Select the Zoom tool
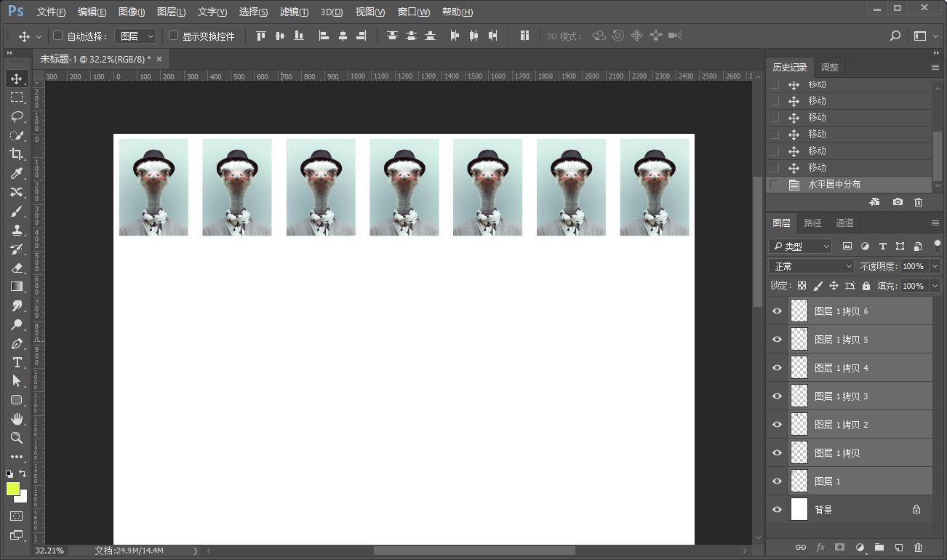Viewport: 947px width, 560px height. 17,438
